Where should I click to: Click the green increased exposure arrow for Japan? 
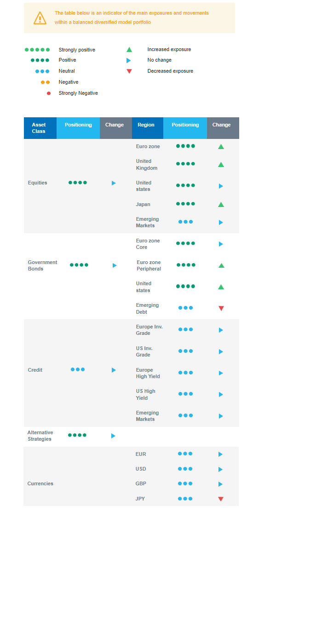[221, 205]
